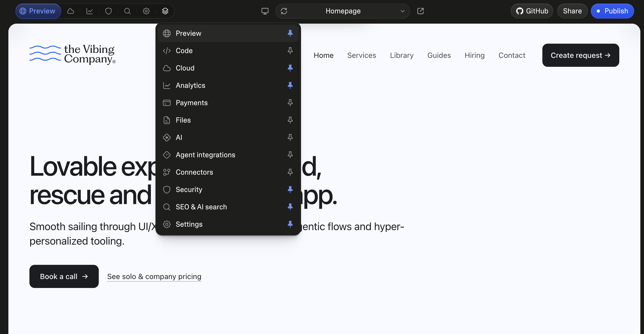Unpin Preview from the toolbar
Viewport: 644px width, 334px height.
[x=290, y=33]
